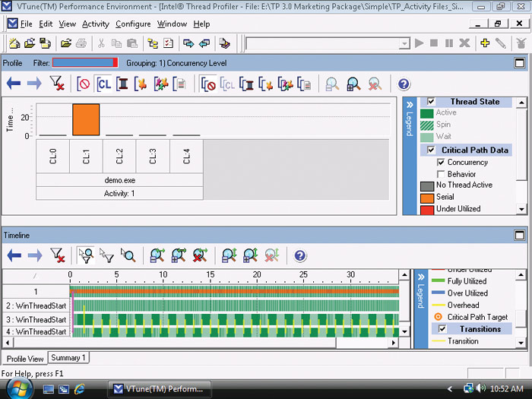Click the Profile back arrow

point(14,84)
